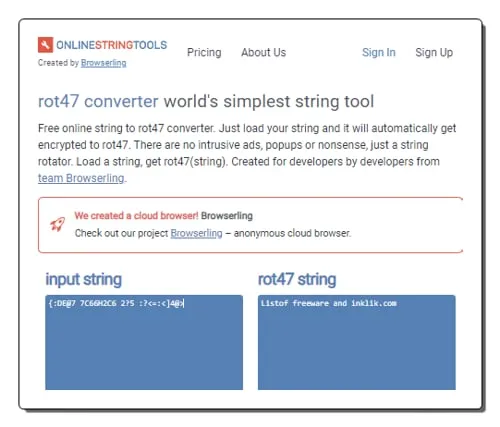Follow the team Browserling link
This screenshot has height=427, width=500.
tap(81, 178)
